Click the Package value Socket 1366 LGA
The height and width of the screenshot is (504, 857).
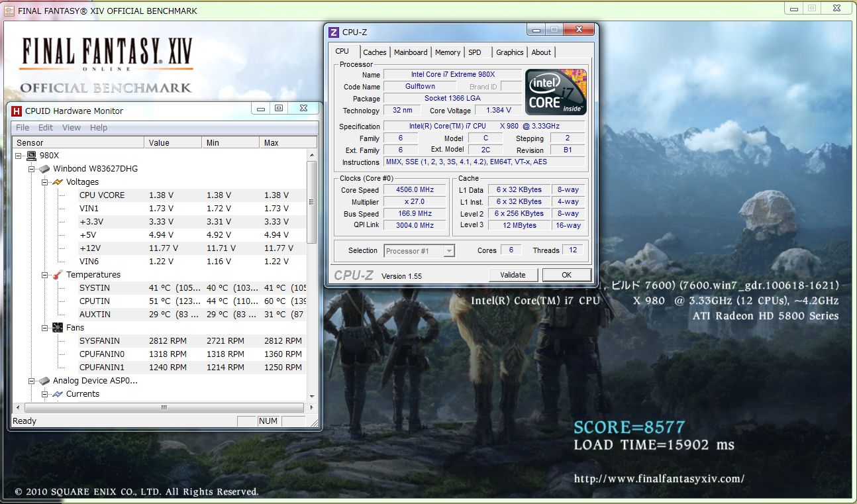[452, 99]
